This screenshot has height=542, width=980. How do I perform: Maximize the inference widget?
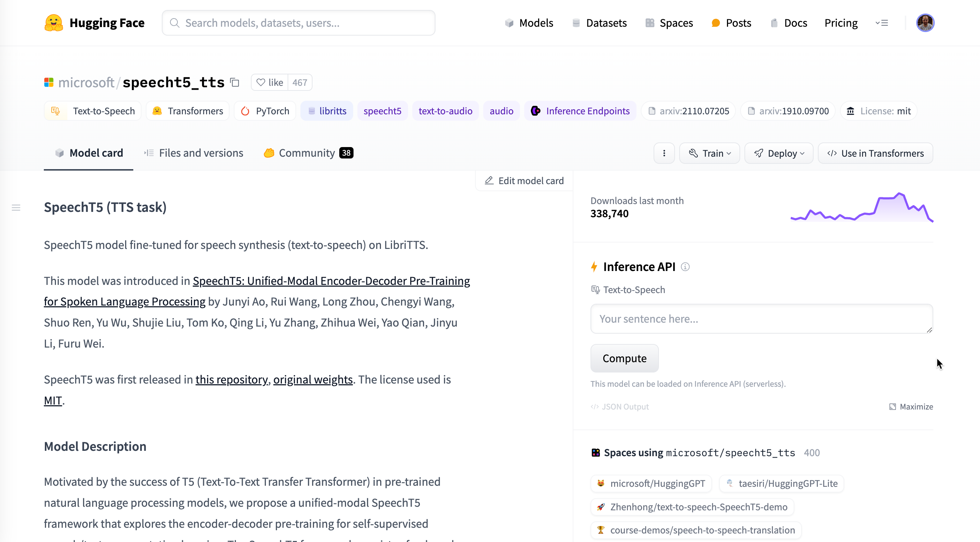point(911,406)
